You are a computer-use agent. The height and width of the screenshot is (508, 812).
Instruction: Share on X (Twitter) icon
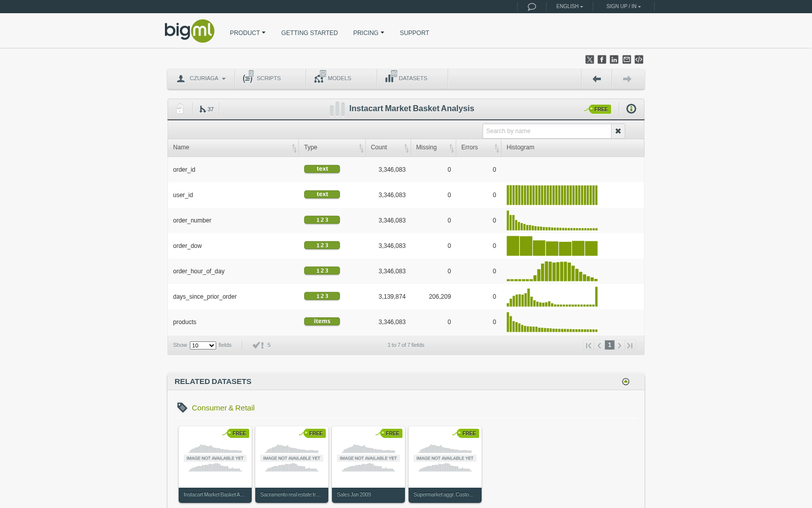coord(590,59)
